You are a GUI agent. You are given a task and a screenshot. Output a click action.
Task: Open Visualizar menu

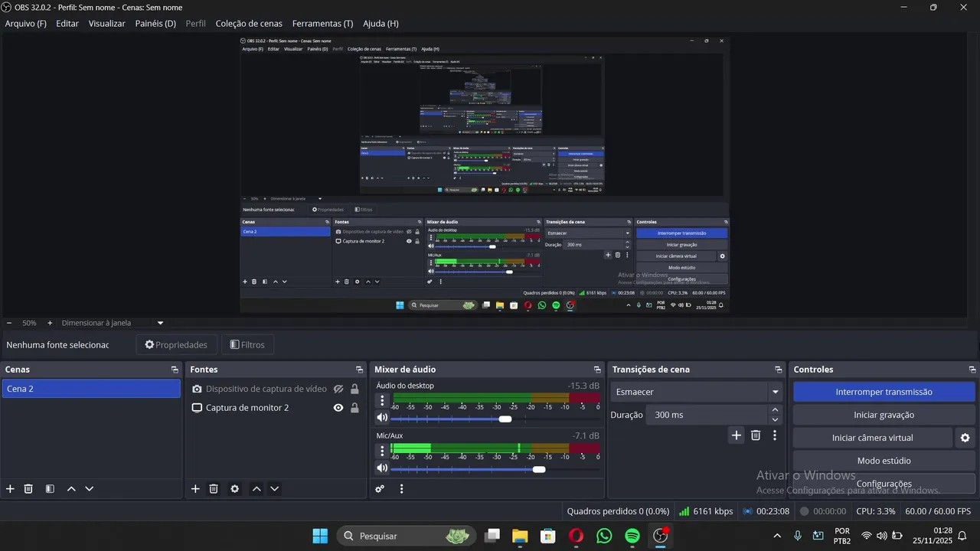point(106,24)
